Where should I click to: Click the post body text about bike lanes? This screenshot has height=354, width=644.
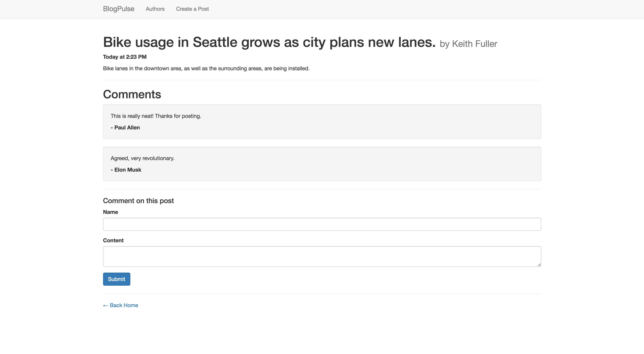point(206,68)
